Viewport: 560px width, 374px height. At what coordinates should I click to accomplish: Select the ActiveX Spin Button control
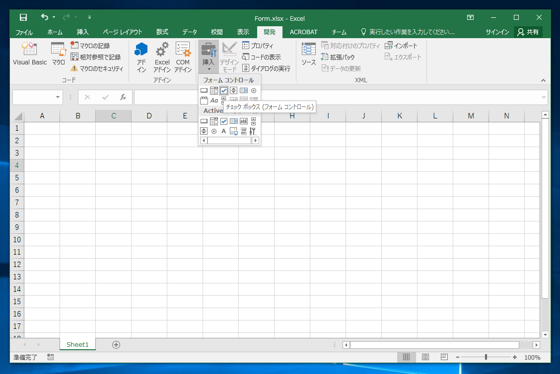point(204,131)
